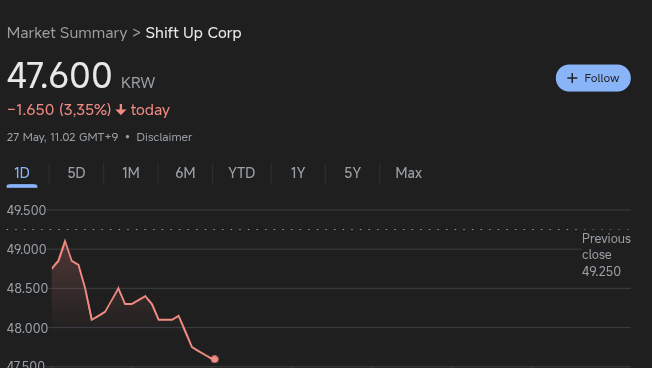The height and width of the screenshot is (368, 652).
Task: Click the plus icon on Follow button
Action: point(572,78)
